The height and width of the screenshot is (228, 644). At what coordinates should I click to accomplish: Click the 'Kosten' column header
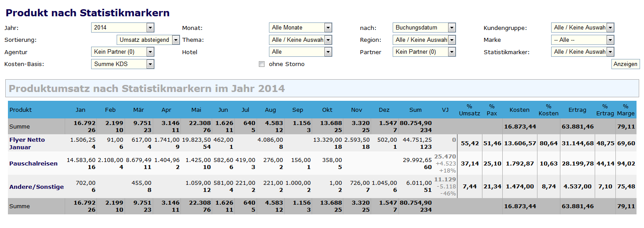click(x=519, y=110)
